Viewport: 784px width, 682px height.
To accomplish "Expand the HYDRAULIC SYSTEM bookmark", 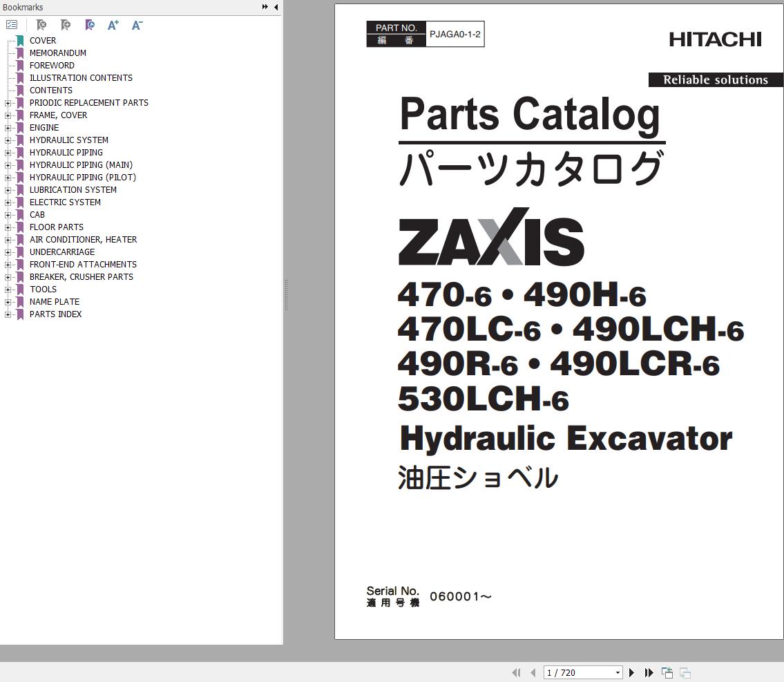I will pos(8,140).
